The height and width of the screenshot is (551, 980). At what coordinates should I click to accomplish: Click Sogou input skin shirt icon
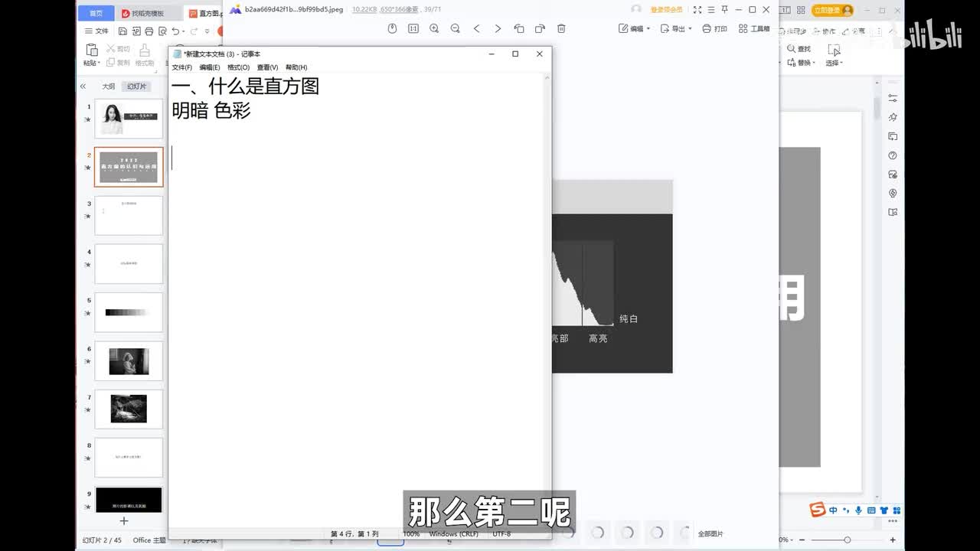click(x=884, y=510)
